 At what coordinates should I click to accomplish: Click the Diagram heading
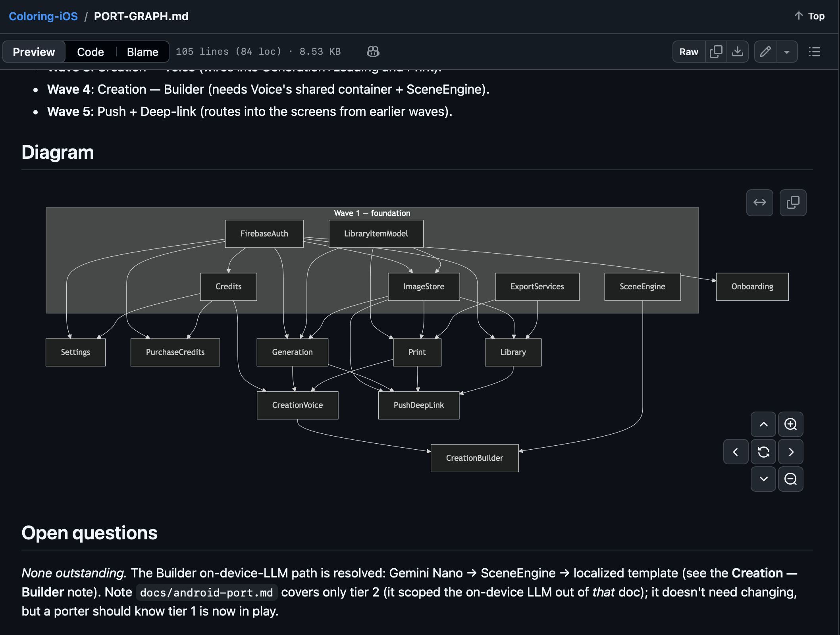tap(58, 152)
